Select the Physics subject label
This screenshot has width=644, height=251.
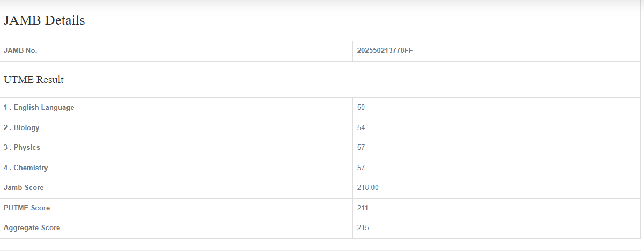(22, 148)
